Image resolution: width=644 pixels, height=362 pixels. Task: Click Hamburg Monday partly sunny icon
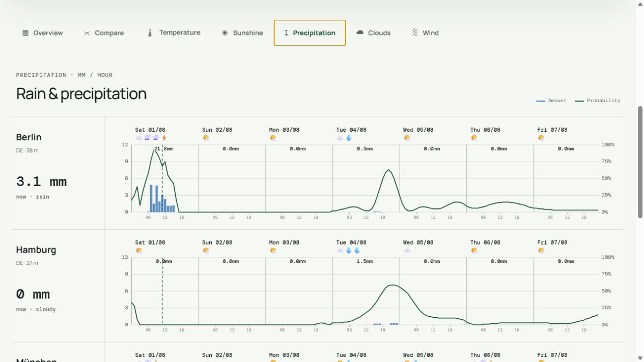tap(273, 250)
